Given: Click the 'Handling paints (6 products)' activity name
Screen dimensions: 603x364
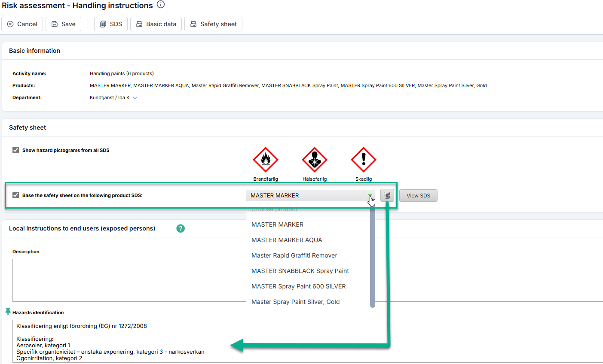Looking at the screenshot, I should click(122, 73).
